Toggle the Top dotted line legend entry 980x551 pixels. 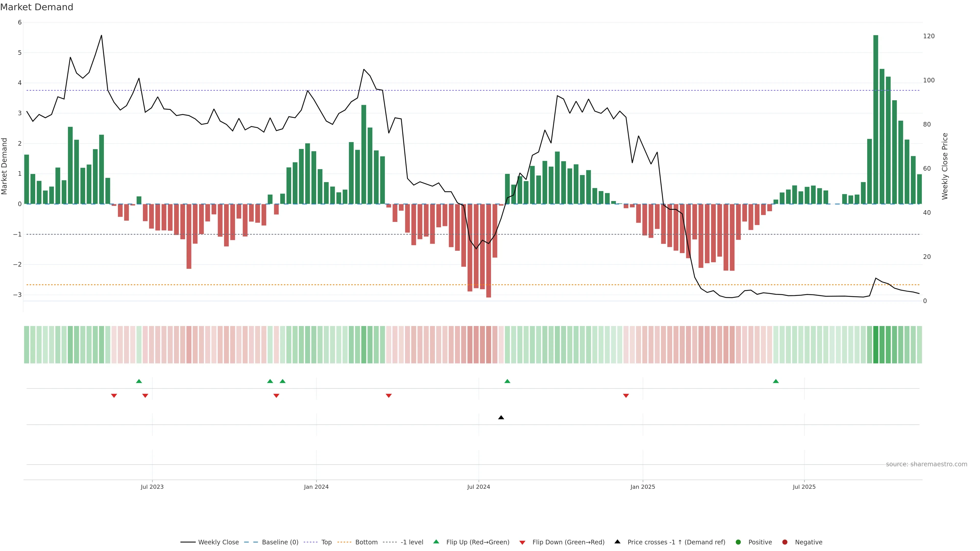326,542
